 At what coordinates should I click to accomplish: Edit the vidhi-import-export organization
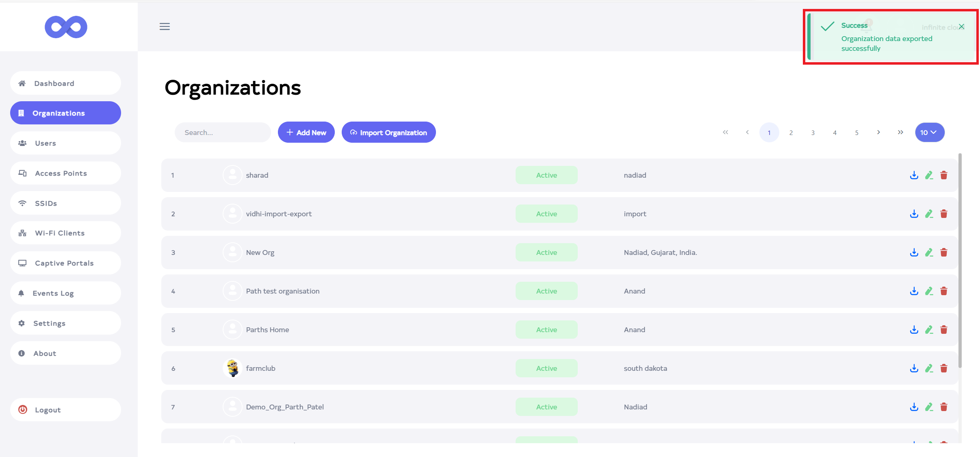click(929, 214)
